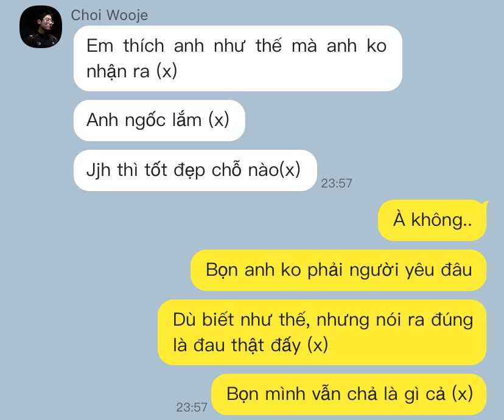Click the 23:57 timestamp beside the yellow bubble

click(192, 407)
